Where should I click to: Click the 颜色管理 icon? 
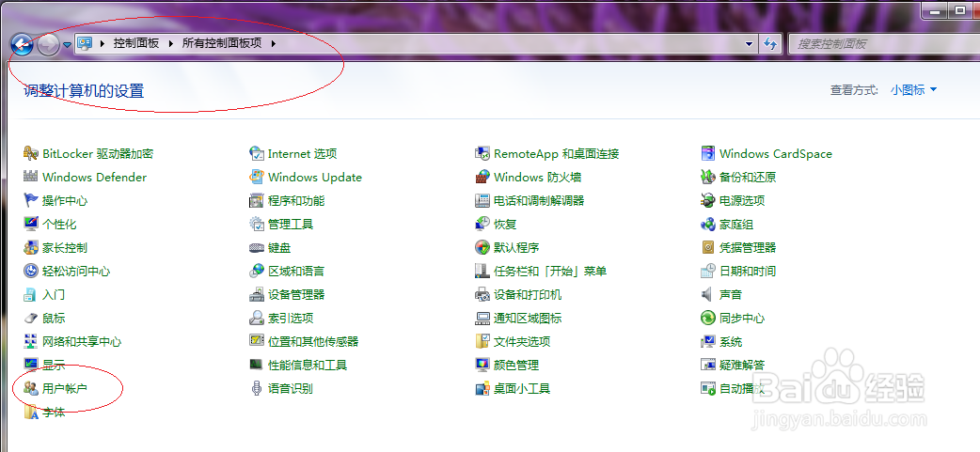click(482, 366)
